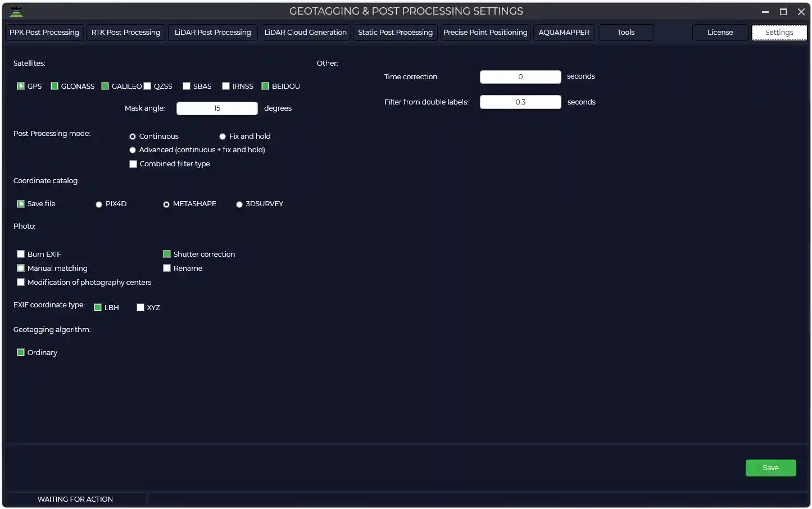Screen dimensions: 812x509
Task: Open Precise Point Positioning tab
Action: 486,33
